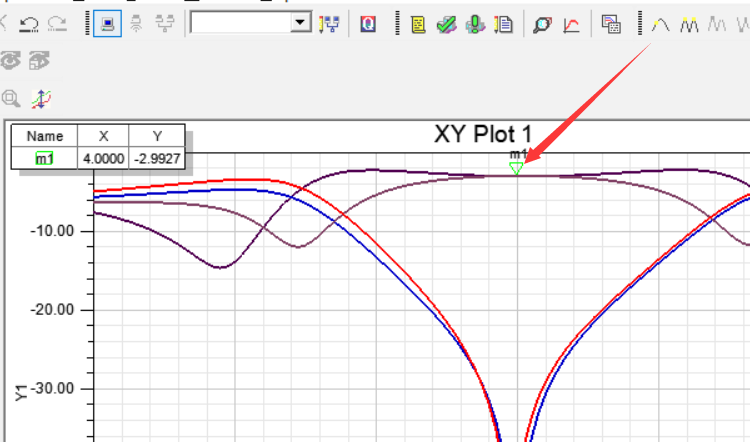The height and width of the screenshot is (442, 750).
Task: Click the Y column header in marker table
Action: 157,136
